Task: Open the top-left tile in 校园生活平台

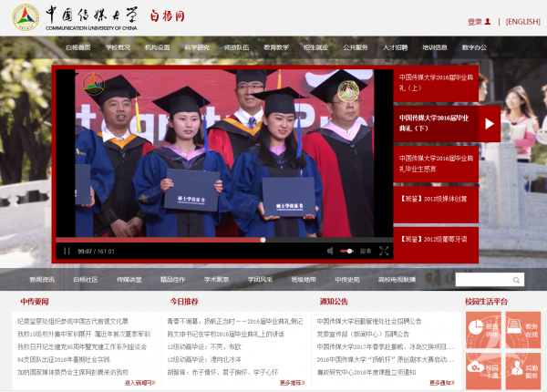Action: coord(483,329)
